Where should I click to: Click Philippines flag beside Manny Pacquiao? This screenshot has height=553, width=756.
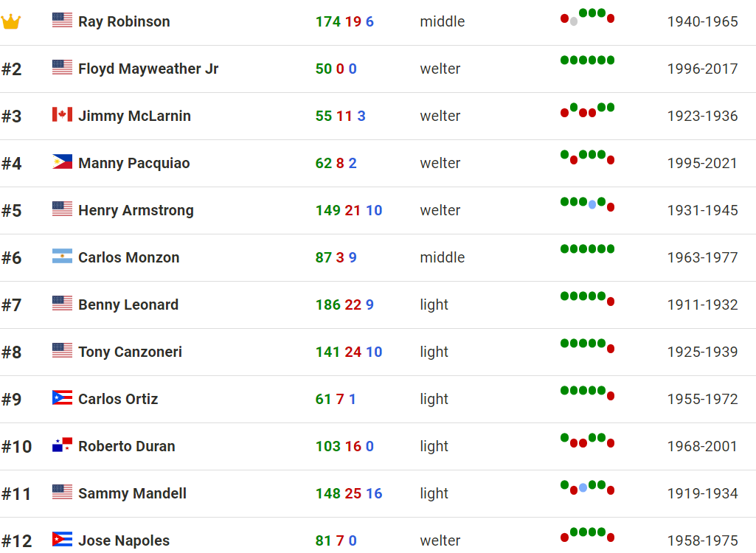coord(62,161)
